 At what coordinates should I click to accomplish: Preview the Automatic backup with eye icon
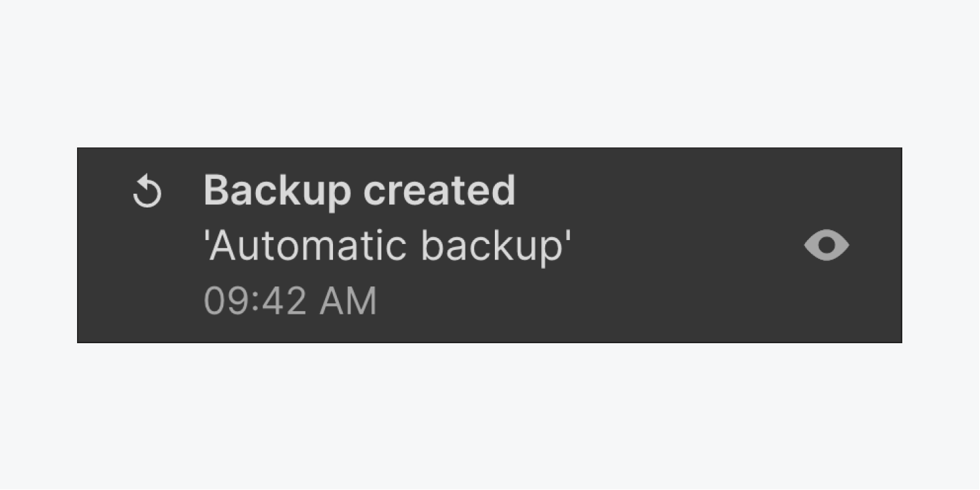826,245
